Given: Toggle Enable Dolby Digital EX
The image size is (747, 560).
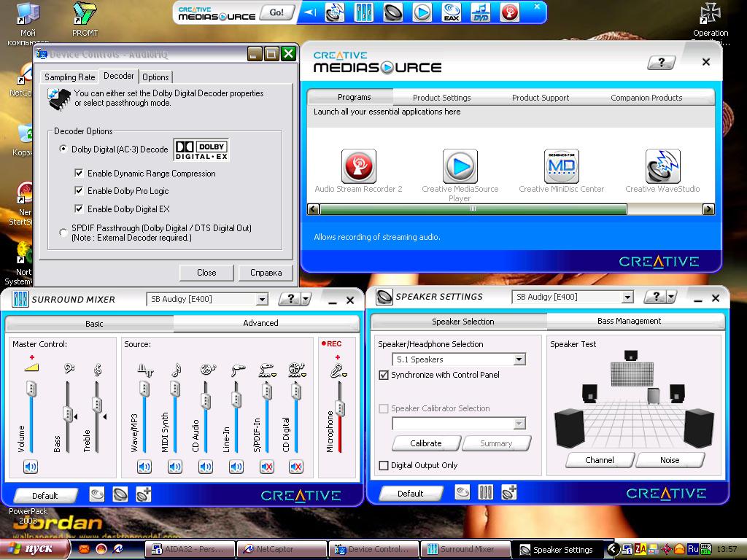Looking at the screenshot, I should (x=79, y=209).
